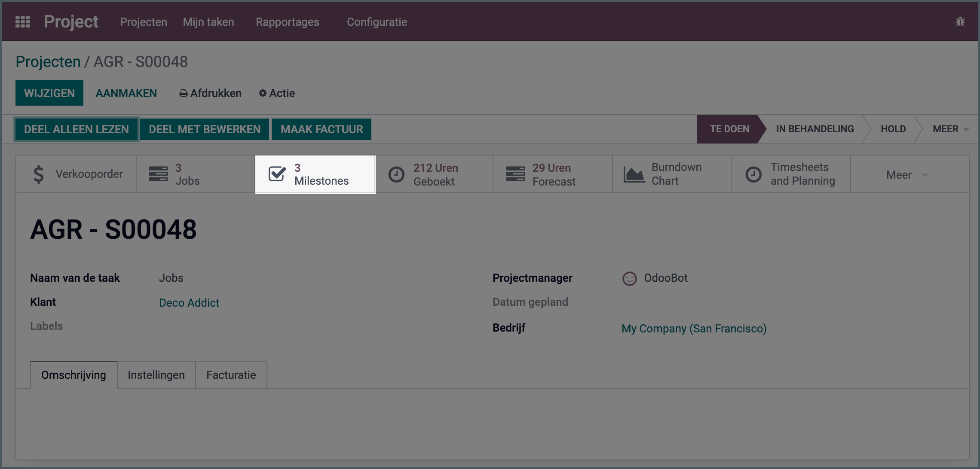Open the Verkooporder smart button dollar icon
This screenshot has height=469, width=980.
point(39,174)
